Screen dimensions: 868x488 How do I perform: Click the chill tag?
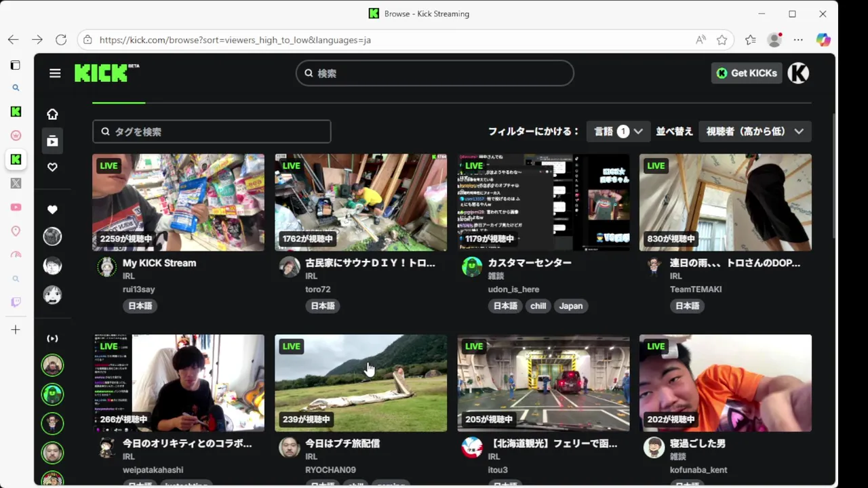(538, 306)
